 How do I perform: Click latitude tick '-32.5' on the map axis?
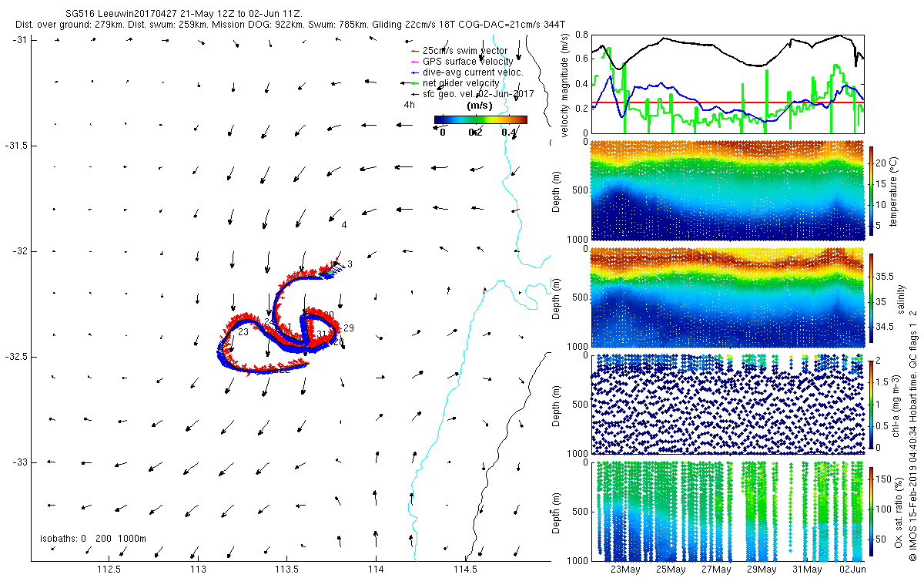coord(15,357)
